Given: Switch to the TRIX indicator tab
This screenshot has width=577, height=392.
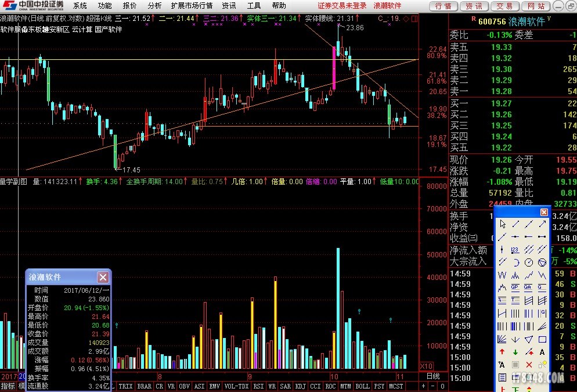Looking at the screenshot, I should click(x=125, y=386).
